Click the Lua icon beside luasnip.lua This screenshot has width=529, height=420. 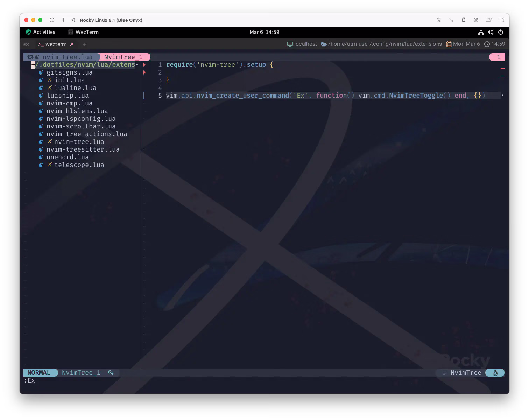click(41, 96)
